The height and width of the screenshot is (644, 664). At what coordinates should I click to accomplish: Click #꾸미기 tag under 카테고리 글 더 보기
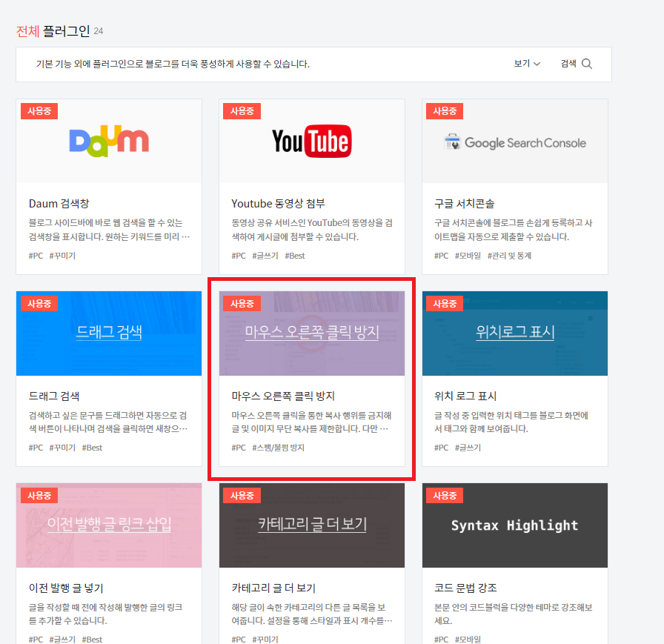(265, 640)
